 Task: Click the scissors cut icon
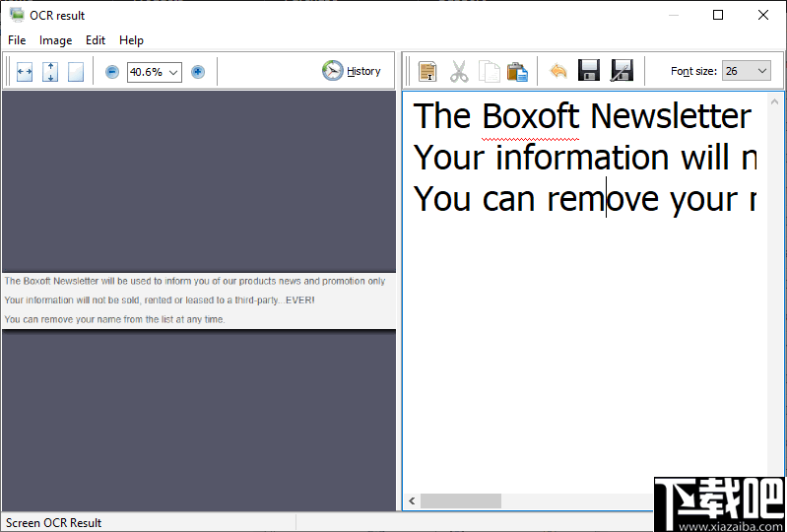tap(459, 71)
